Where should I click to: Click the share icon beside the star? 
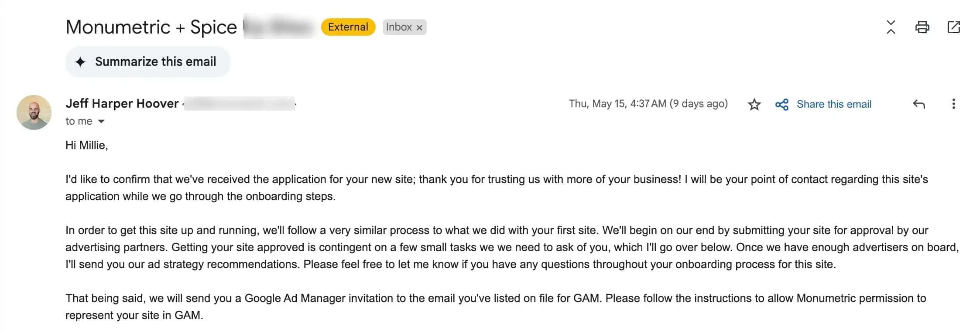tap(781, 105)
